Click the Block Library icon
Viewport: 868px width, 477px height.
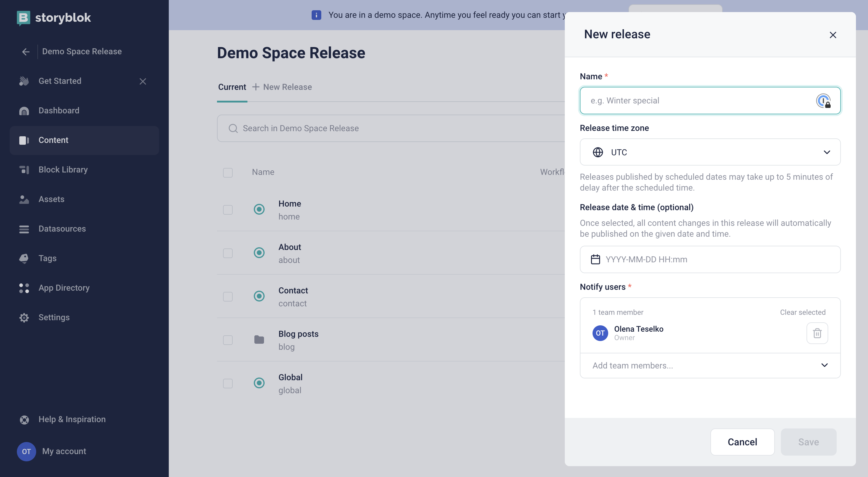[24, 170]
